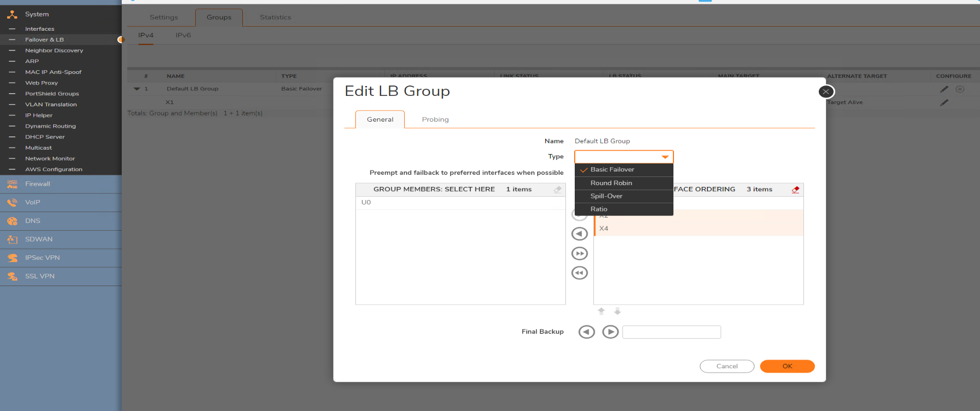Confirm changes with OK button
980x411 pixels.
(x=788, y=366)
